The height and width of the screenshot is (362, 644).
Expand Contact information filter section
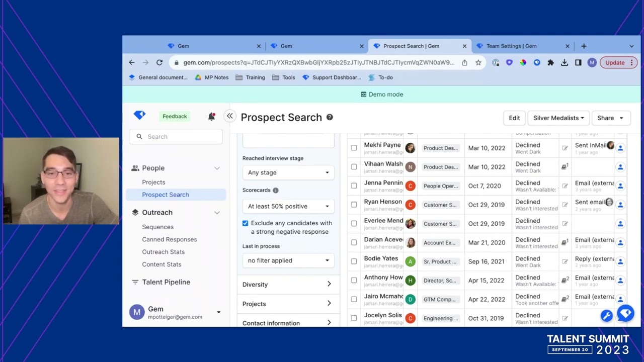pos(287,323)
